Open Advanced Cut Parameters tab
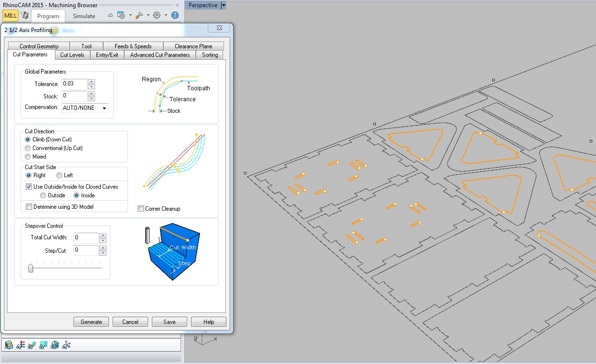 point(160,55)
